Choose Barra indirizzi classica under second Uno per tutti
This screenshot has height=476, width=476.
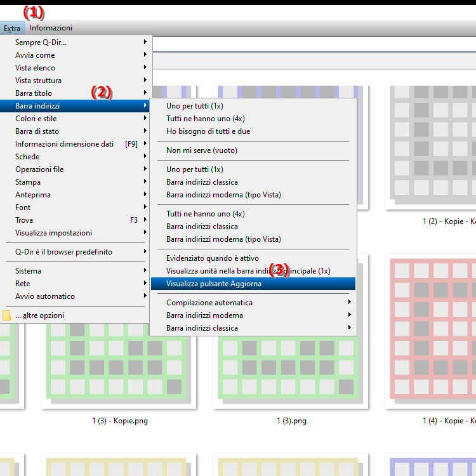[253, 182]
